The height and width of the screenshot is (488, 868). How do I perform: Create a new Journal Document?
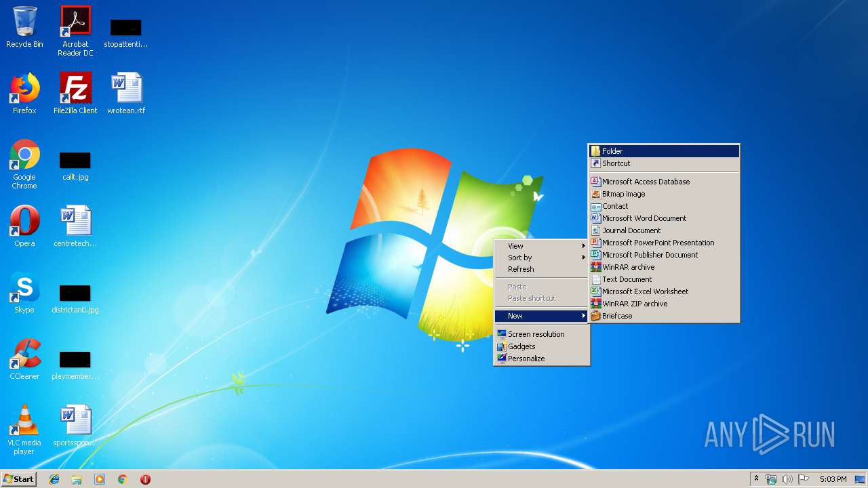664,230
